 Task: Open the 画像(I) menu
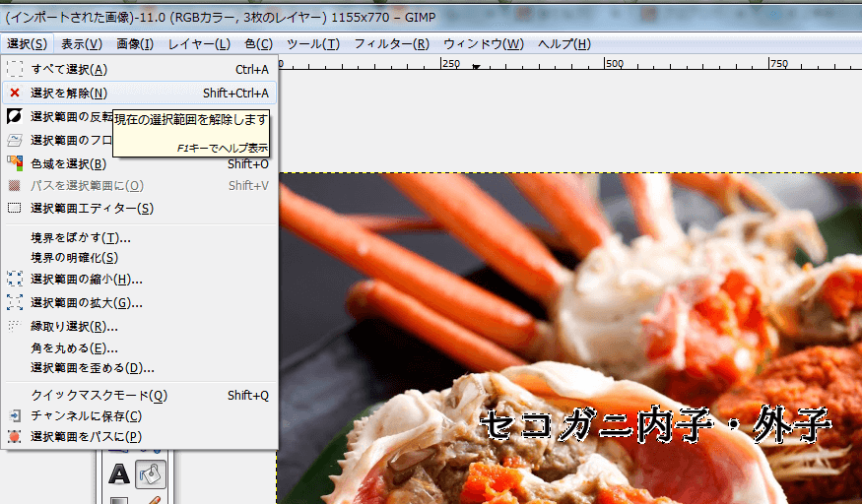coord(135,44)
